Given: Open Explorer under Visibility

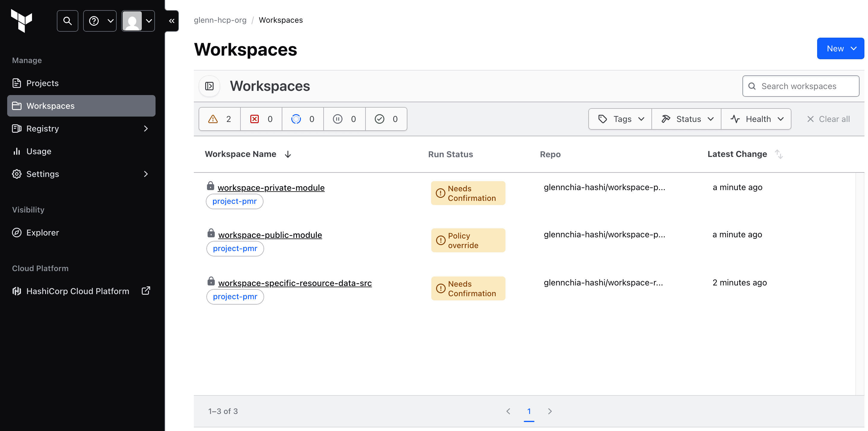Looking at the screenshot, I should [x=42, y=232].
